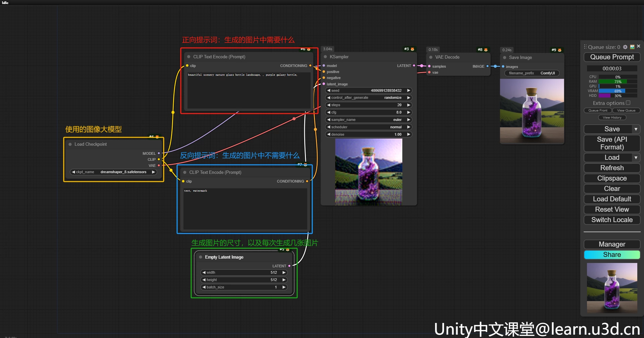Open the Load button dropdown arrow
Image resolution: width=644 pixels, height=338 pixels.
pyautogui.click(x=636, y=158)
